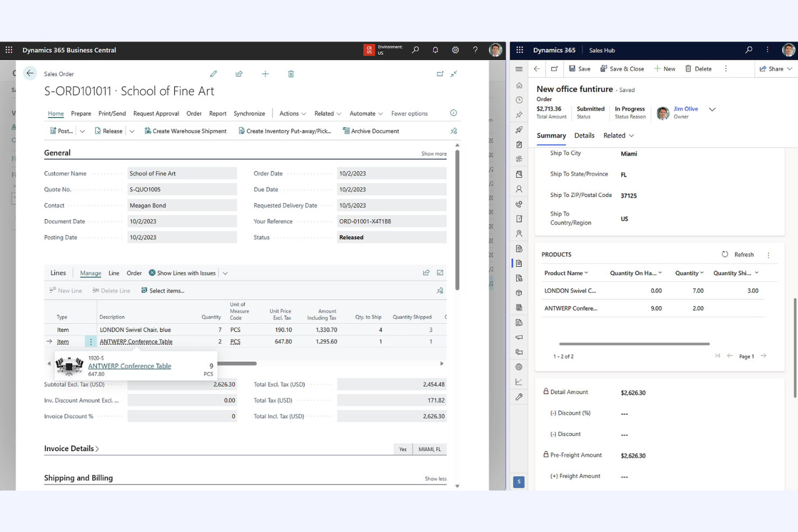Toggle Show Lines with Issues
The image size is (798, 532).
point(182,273)
